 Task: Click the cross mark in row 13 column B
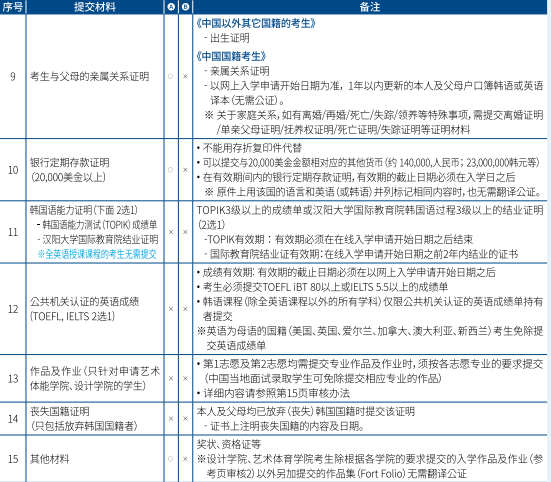coord(185,378)
